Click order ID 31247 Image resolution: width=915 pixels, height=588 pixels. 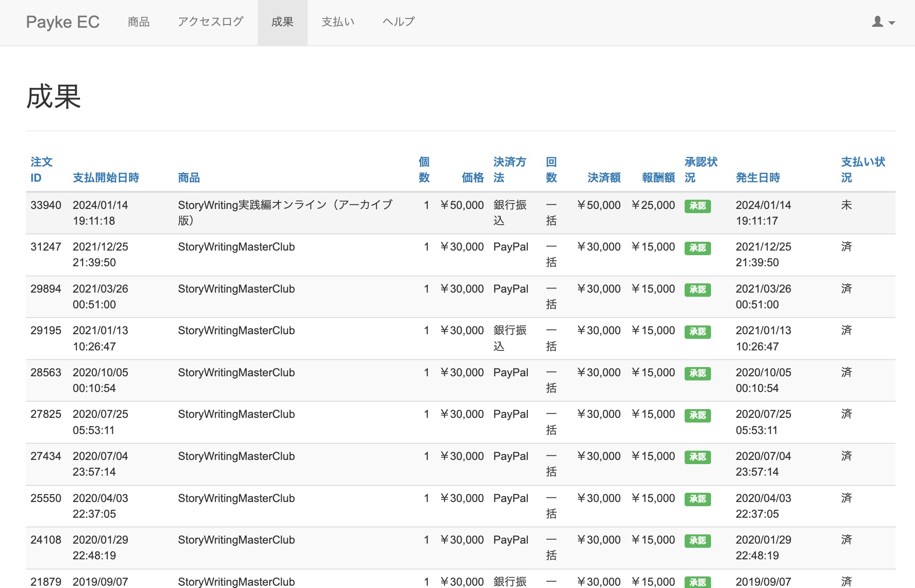click(x=46, y=247)
